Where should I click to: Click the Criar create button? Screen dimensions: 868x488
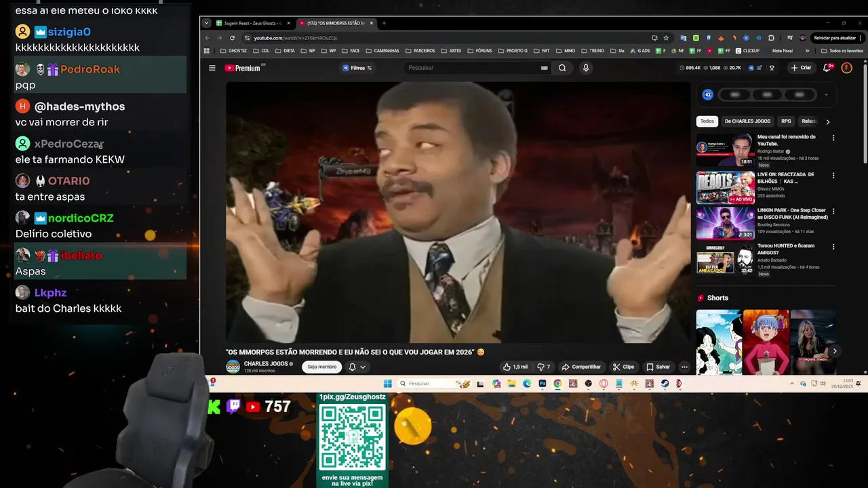click(801, 68)
